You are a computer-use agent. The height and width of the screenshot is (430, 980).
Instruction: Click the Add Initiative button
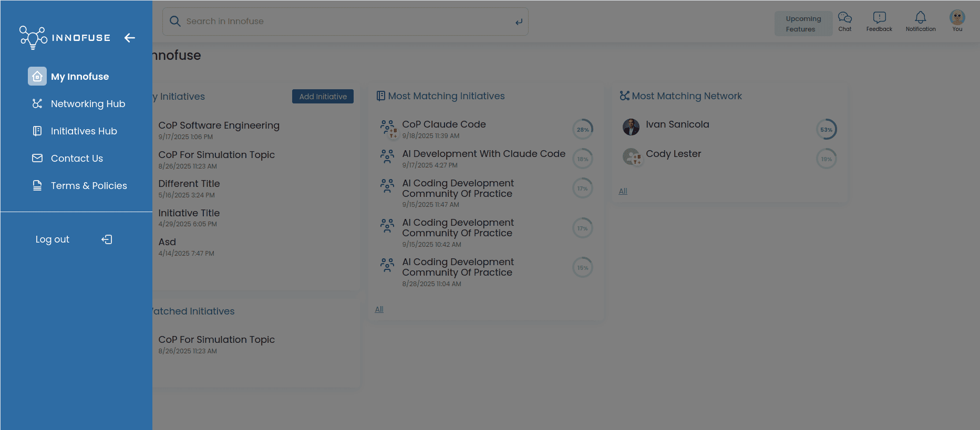click(x=323, y=97)
